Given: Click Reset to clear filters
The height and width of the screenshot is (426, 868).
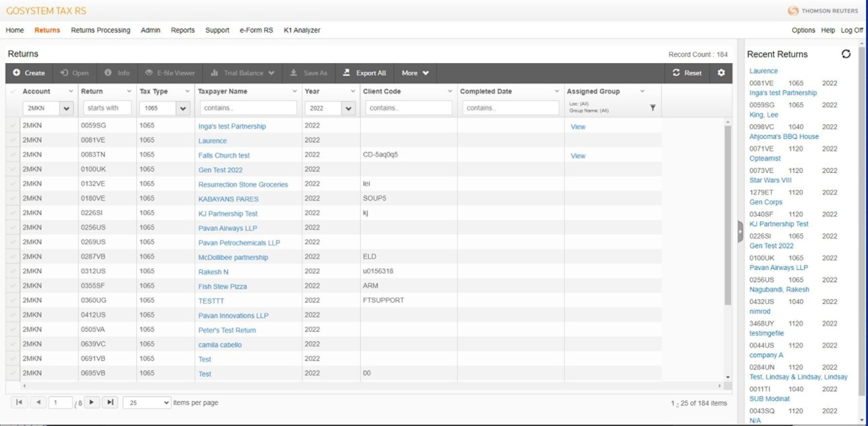Looking at the screenshot, I should [687, 73].
